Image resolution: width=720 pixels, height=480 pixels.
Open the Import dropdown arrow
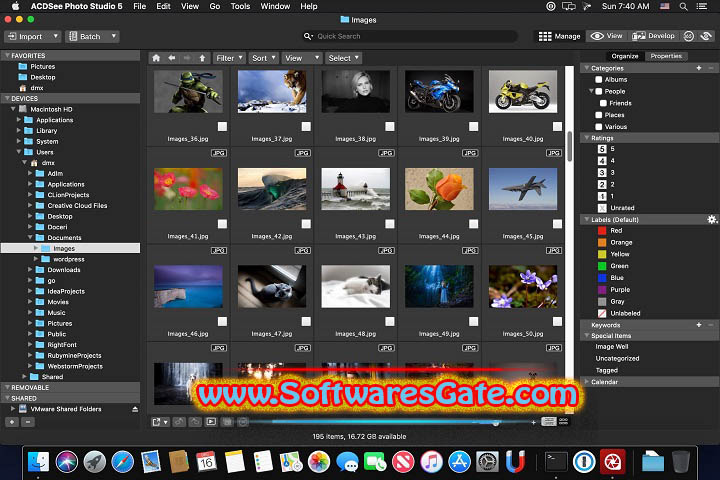pos(56,36)
